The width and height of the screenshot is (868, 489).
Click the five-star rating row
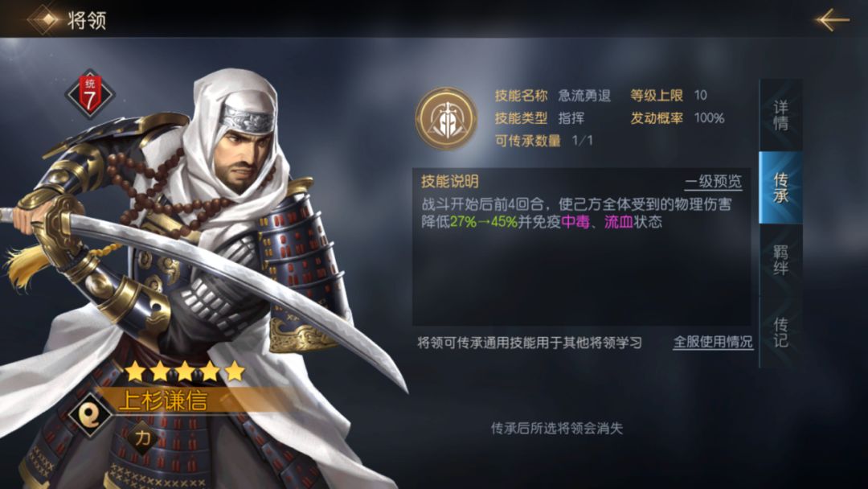coord(184,371)
